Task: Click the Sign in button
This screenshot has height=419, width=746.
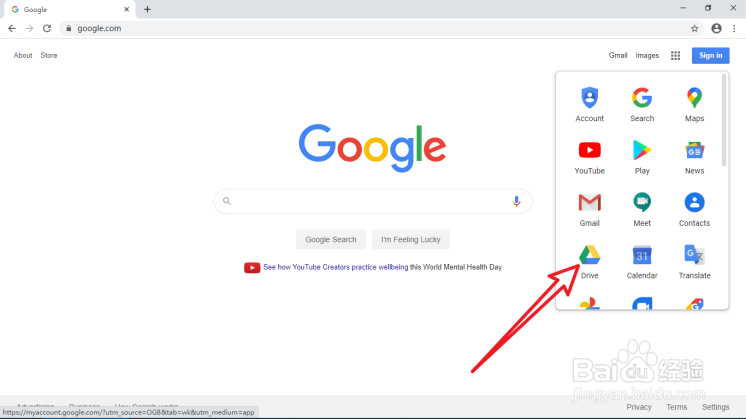Action: [x=710, y=56]
